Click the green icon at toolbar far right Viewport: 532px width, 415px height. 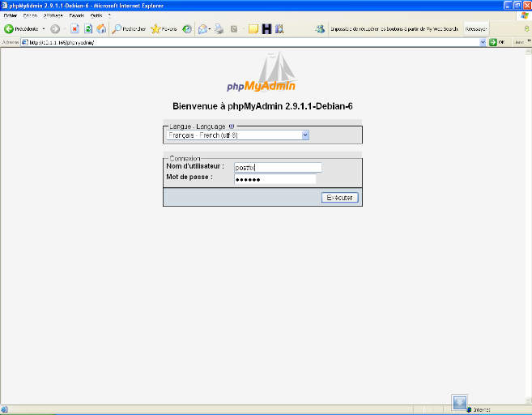coord(526,29)
